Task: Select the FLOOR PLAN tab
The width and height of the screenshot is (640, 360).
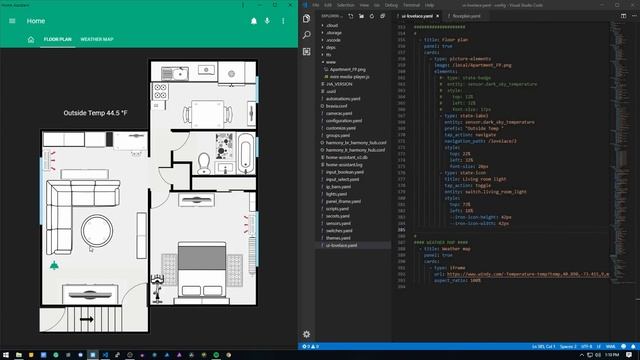Action: point(58,39)
